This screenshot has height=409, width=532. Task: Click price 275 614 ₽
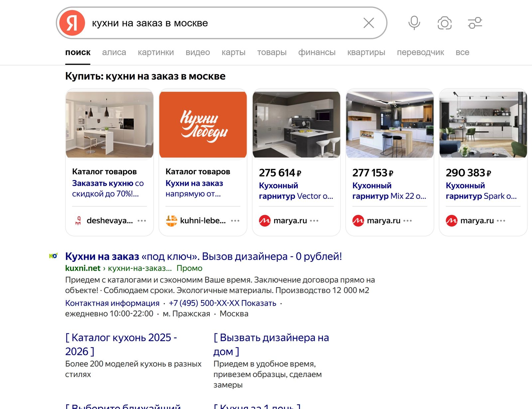pos(280,173)
